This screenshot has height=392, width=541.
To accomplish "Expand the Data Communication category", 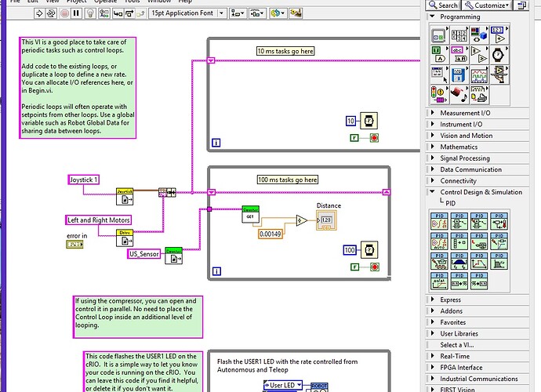I will tap(477, 169).
